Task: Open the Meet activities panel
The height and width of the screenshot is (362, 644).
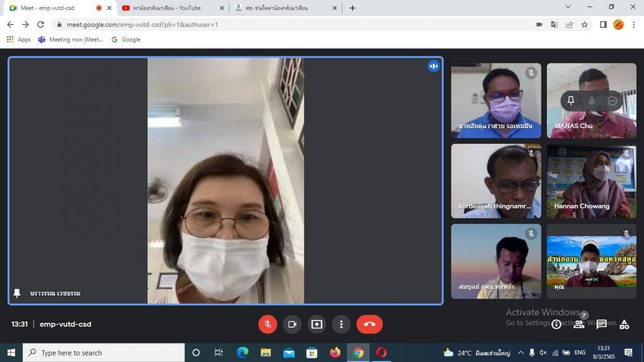Action: coord(624,324)
